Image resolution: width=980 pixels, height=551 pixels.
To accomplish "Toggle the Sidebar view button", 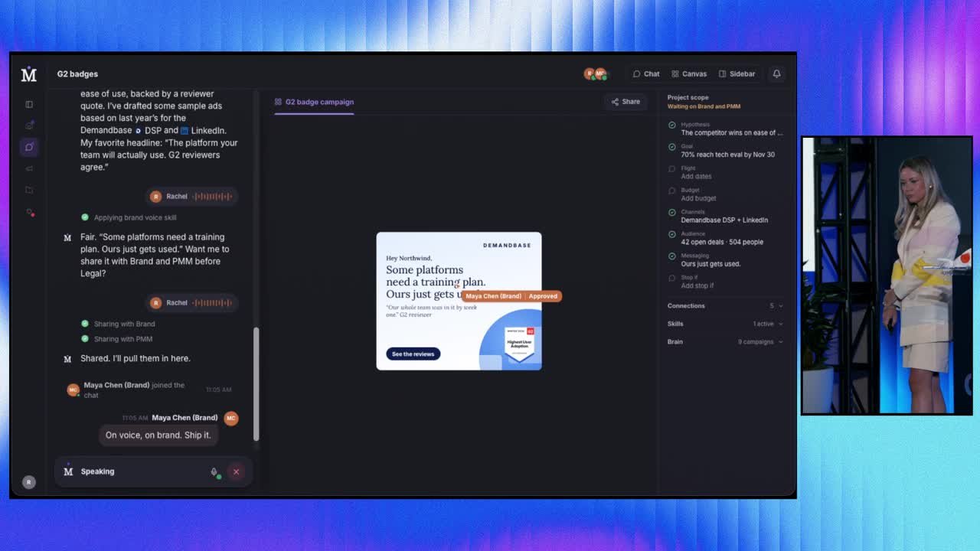I will click(x=737, y=74).
